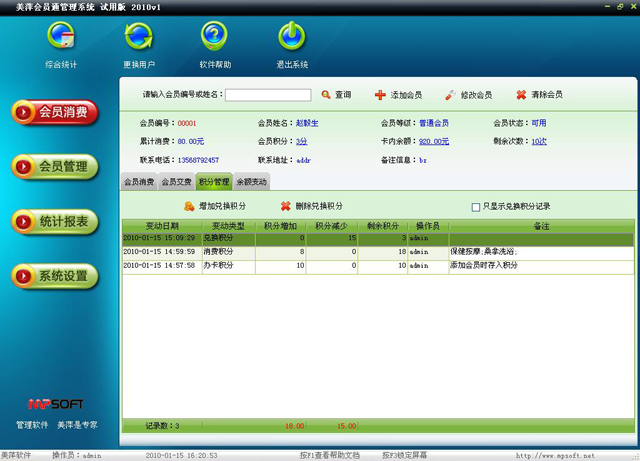Select the 会员消费 tab above the table
Viewport: 640px width, 461px height.
pos(139,182)
